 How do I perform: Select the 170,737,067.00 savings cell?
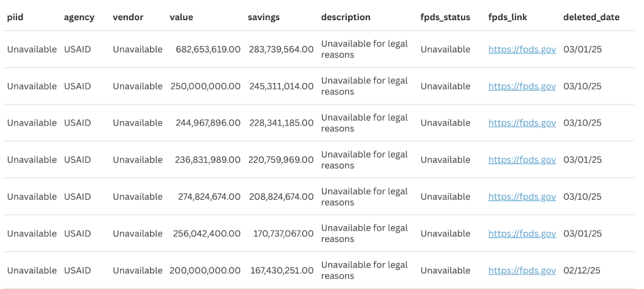[284, 234]
